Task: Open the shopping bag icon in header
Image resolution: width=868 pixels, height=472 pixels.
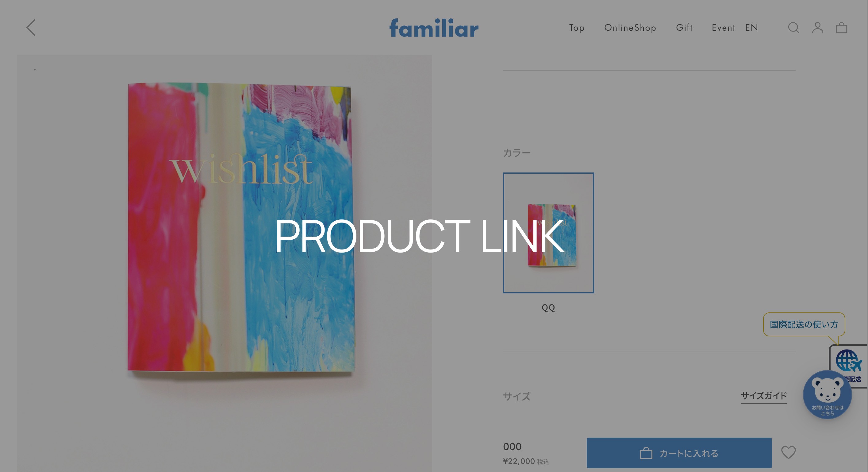Action: coord(841,28)
